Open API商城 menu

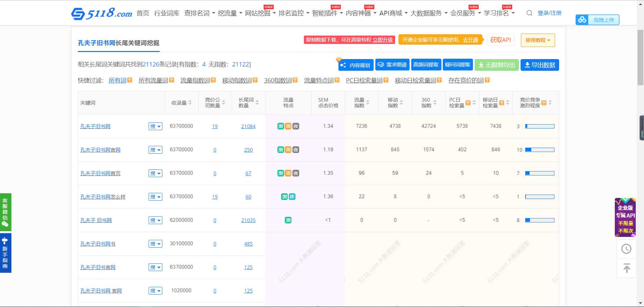pos(393,13)
